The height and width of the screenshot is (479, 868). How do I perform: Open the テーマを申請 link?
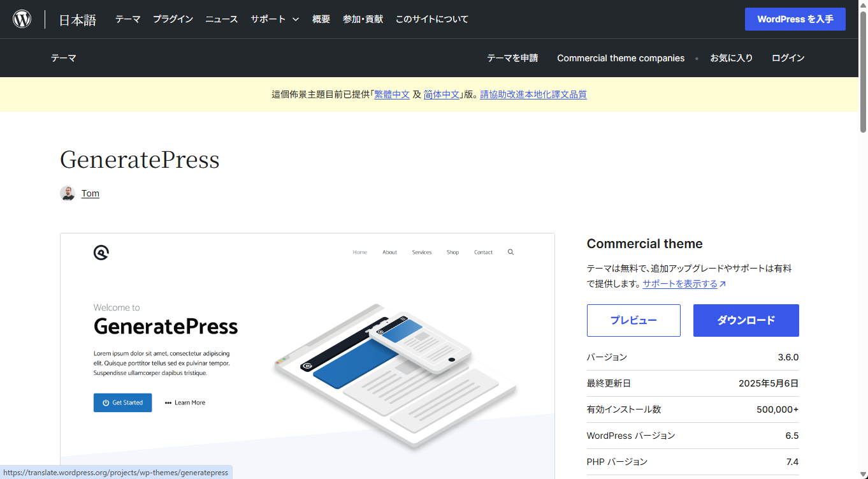pos(512,58)
